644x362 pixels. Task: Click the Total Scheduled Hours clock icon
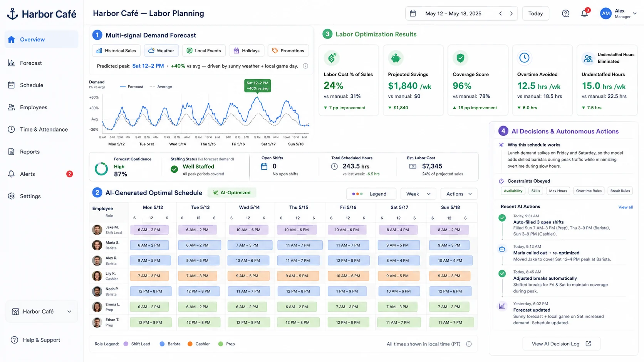click(334, 167)
